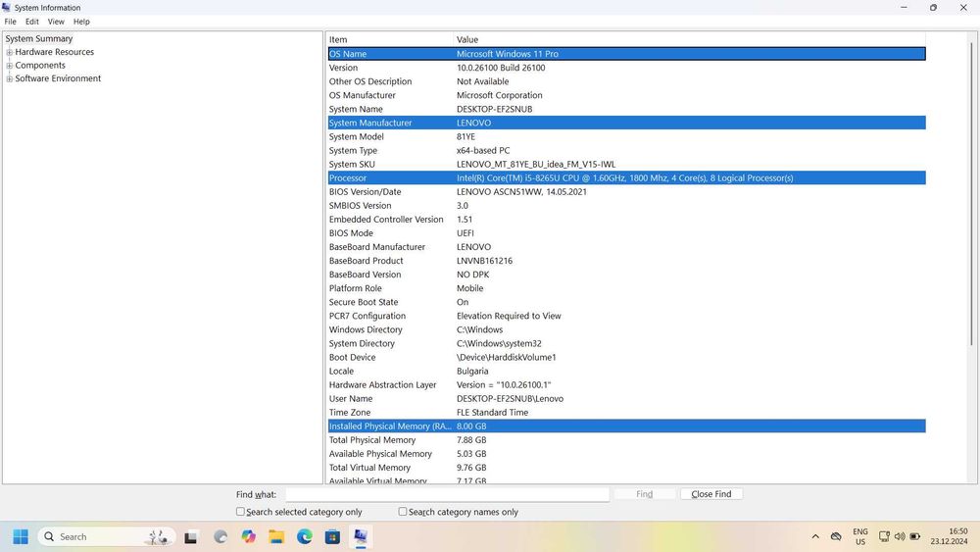This screenshot has width=980, height=552.
Task: Expand the Components node
Action: coord(10,66)
